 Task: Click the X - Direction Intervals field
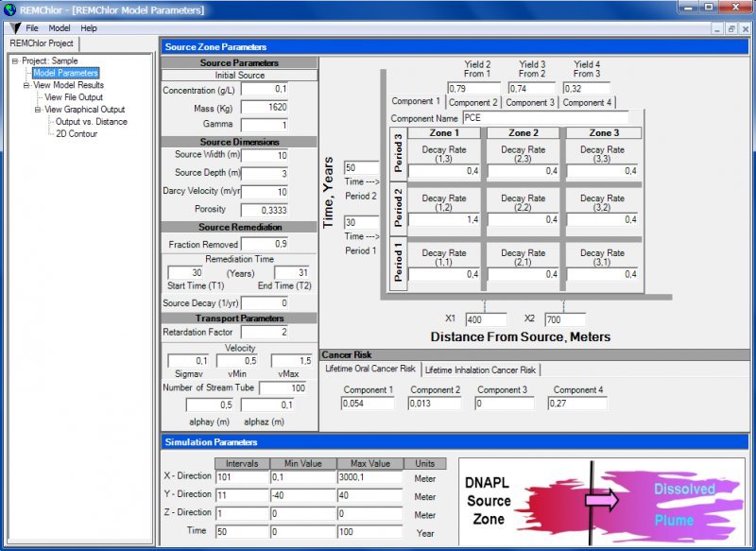coord(242,477)
